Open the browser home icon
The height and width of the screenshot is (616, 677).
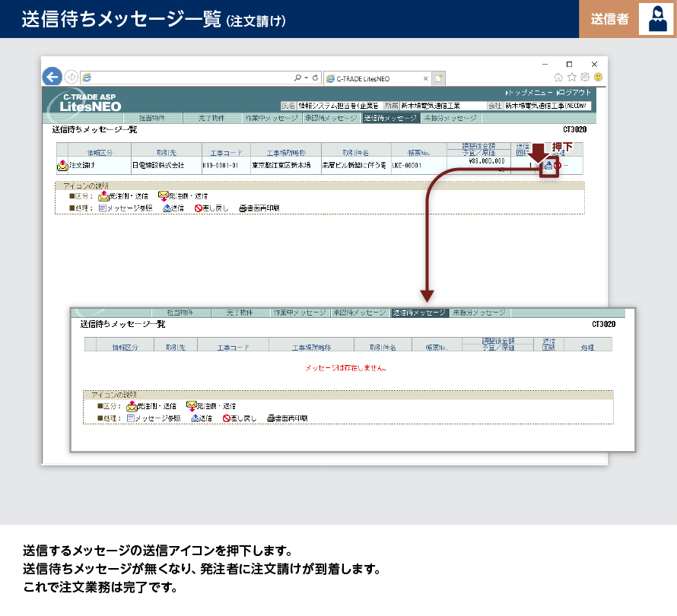[559, 77]
